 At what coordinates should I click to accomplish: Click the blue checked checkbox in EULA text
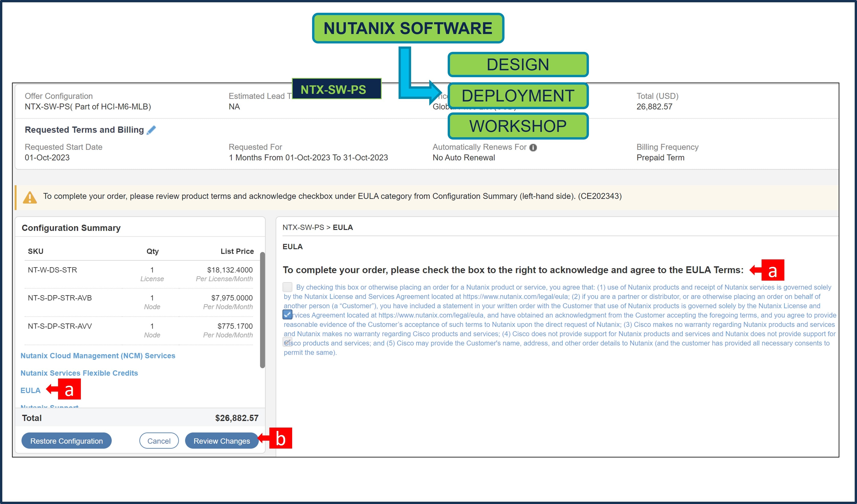287,315
